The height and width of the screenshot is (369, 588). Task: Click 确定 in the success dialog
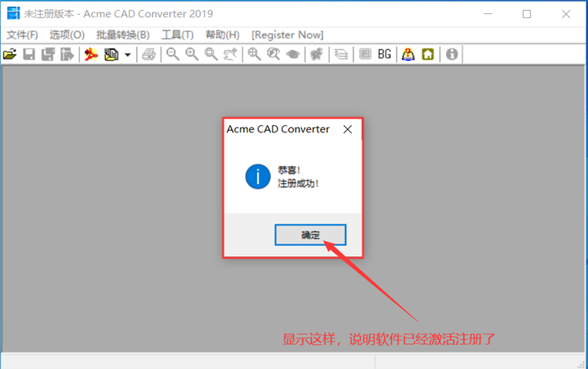[310, 235]
